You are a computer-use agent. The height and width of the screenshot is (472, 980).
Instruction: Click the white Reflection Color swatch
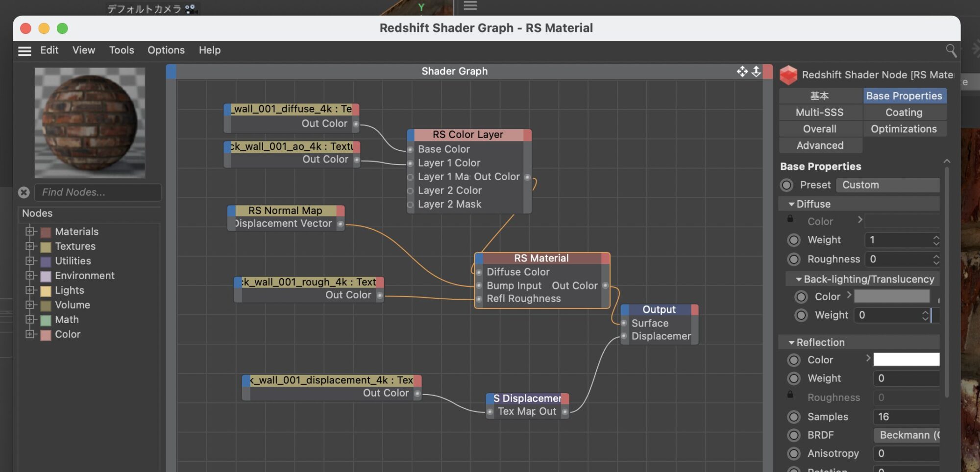pos(906,360)
